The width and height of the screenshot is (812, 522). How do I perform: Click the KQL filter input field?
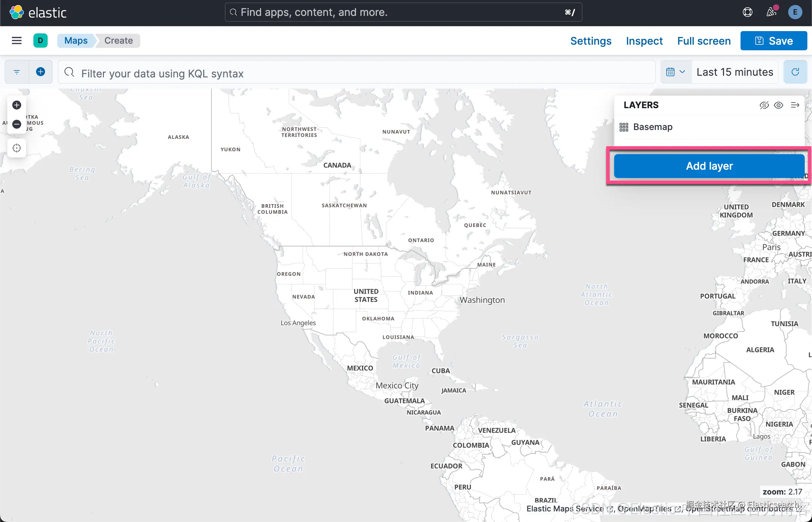(x=356, y=73)
